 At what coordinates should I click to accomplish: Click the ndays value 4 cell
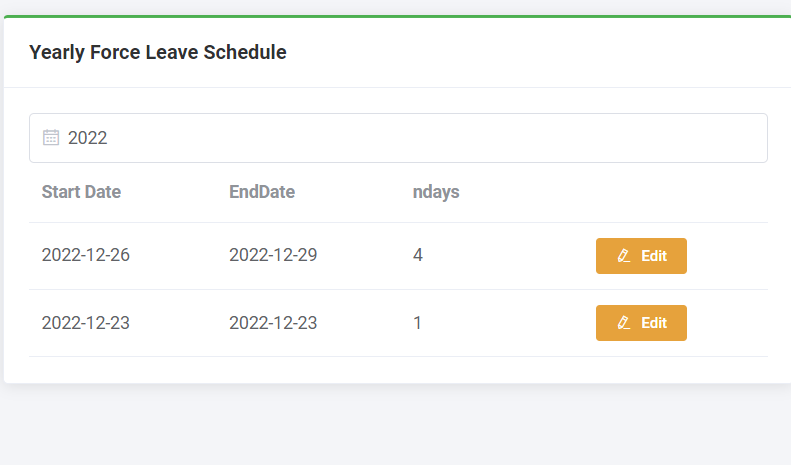point(418,255)
